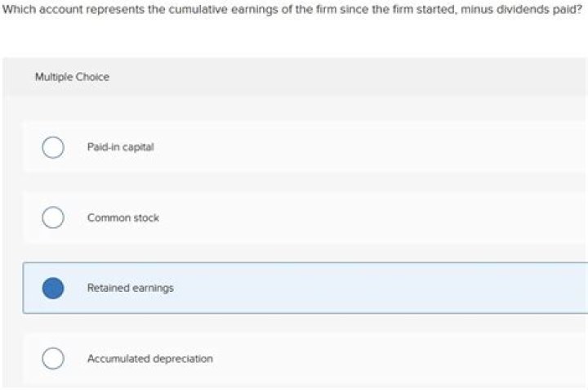Click empty space in highlighted Retained earnings row
Viewport: 588px width, 390px height.
(367, 289)
